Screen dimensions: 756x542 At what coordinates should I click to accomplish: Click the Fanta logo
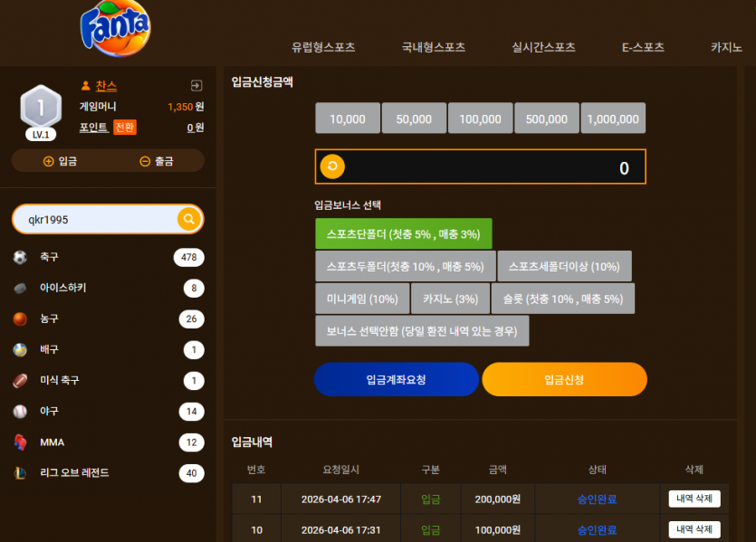pyautogui.click(x=115, y=28)
